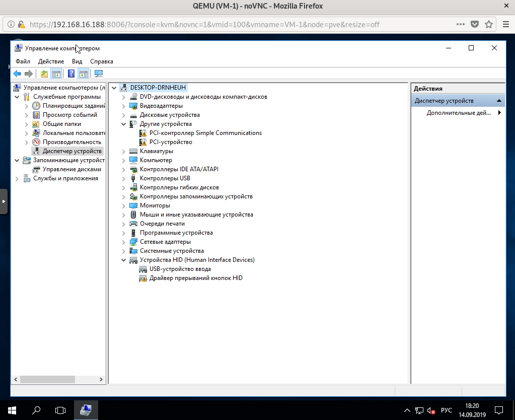This screenshot has height=420, width=515.
Task: Switch the РУС input language indicator
Action: click(446, 410)
